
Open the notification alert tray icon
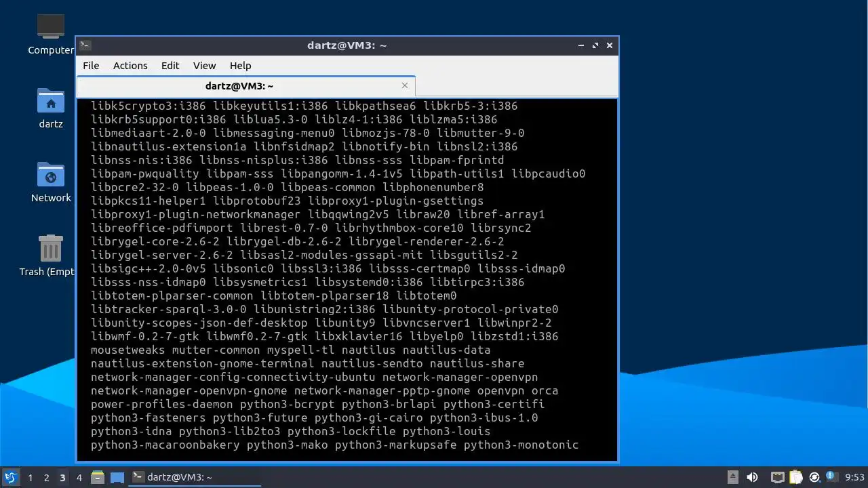pos(831,477)
